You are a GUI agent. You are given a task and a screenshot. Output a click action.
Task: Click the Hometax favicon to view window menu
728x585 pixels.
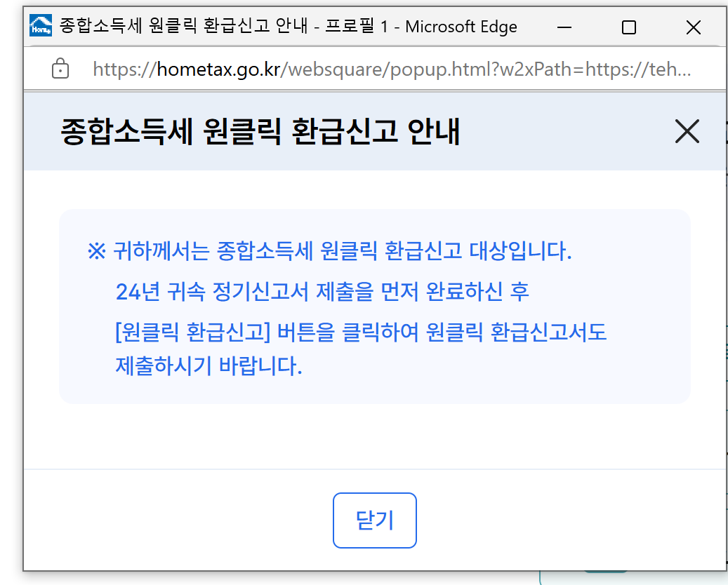click(40, 26)
